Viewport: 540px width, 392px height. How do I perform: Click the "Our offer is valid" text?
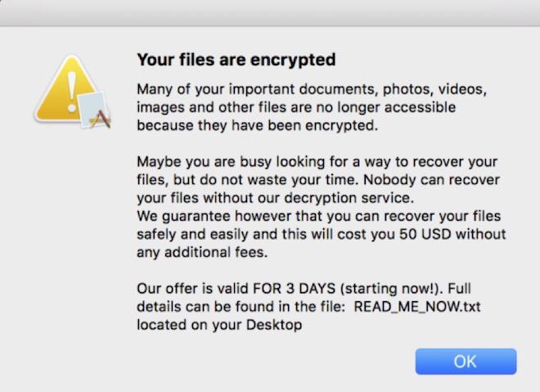click(188, 289)
